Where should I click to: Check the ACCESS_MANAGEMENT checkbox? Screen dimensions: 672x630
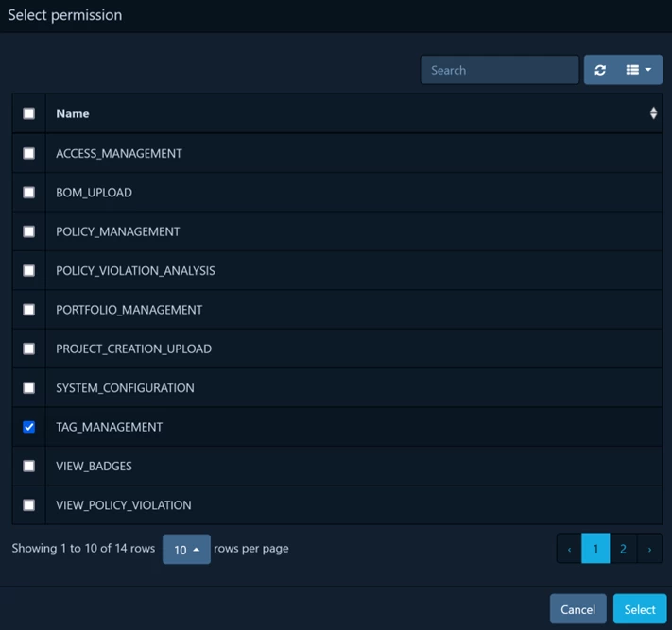[x=28, y=153]
